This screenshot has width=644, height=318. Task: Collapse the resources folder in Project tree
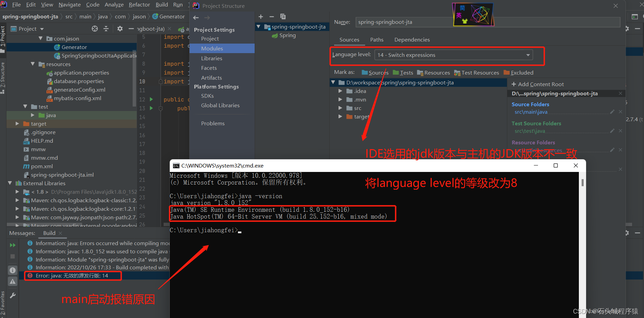32,64
